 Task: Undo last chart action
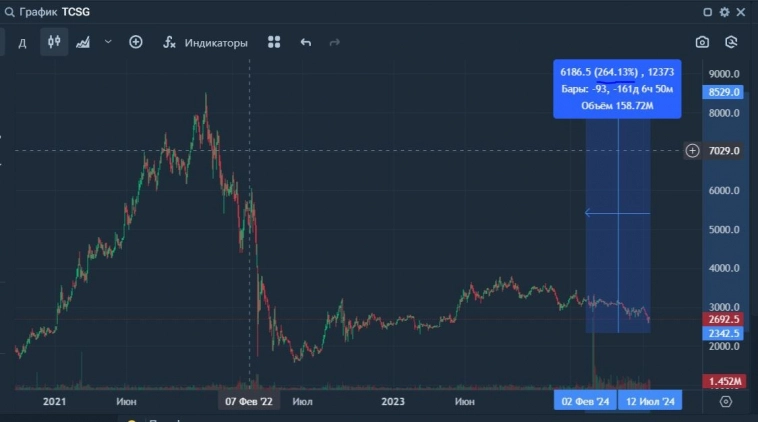306,43
